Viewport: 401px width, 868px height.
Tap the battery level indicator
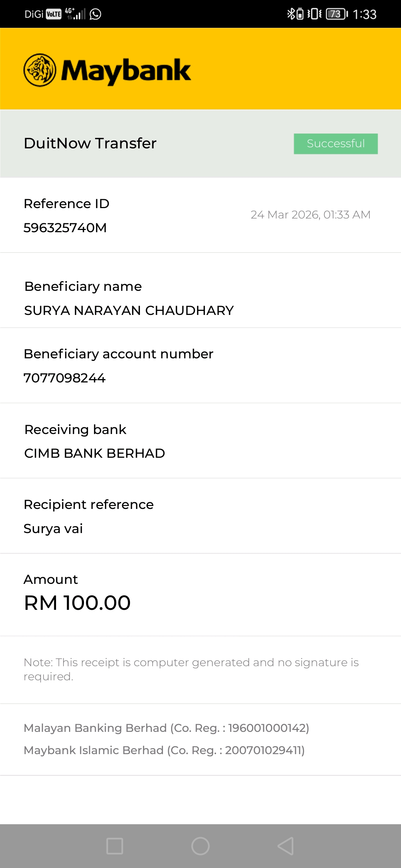[x=336, y=14]
